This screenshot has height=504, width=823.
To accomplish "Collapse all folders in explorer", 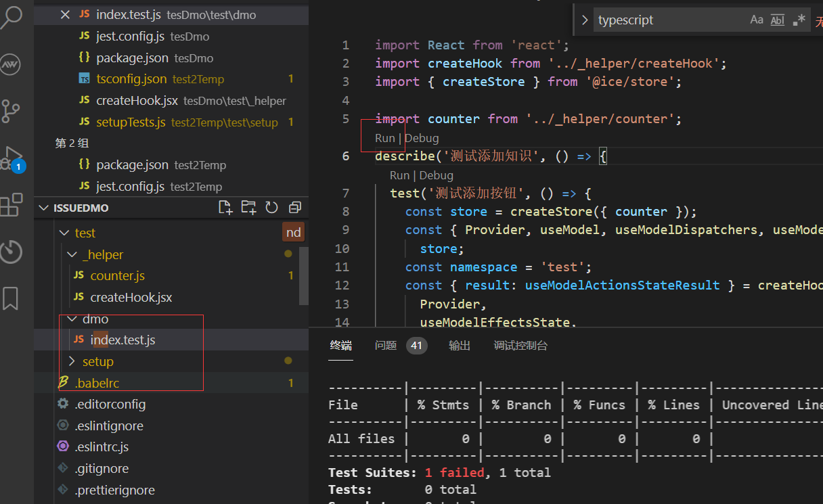I will coord(295,207).
